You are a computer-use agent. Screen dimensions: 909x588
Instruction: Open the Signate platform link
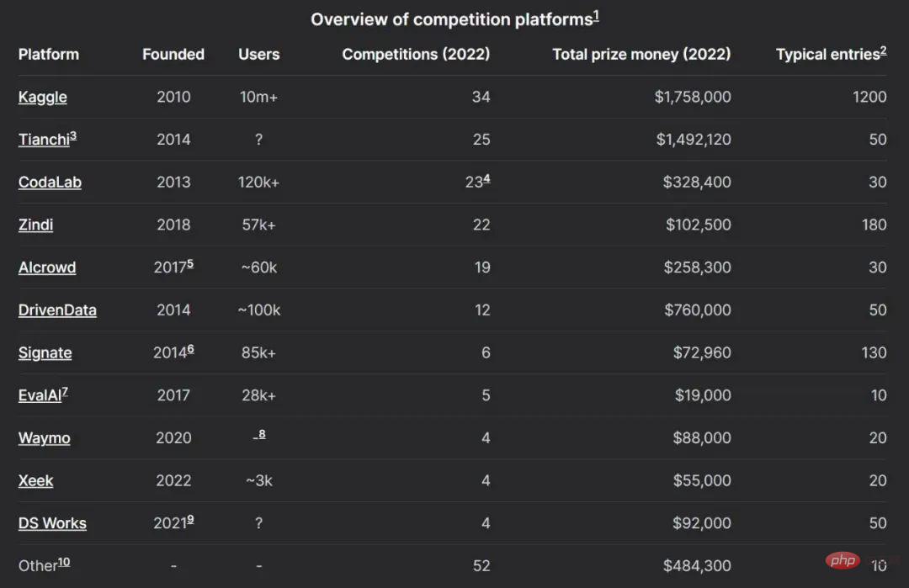click(x=45, y=353)
